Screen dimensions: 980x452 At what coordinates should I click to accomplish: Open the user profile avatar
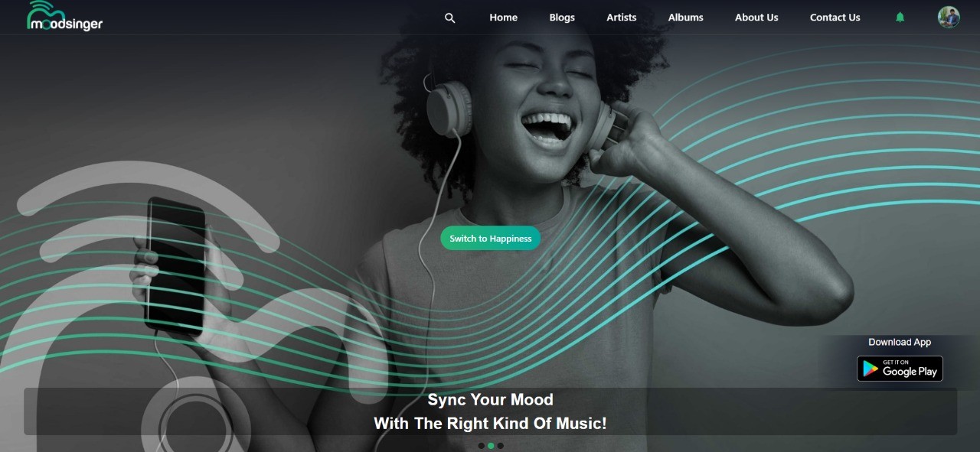pyautogui.click(x=949, y=17)
